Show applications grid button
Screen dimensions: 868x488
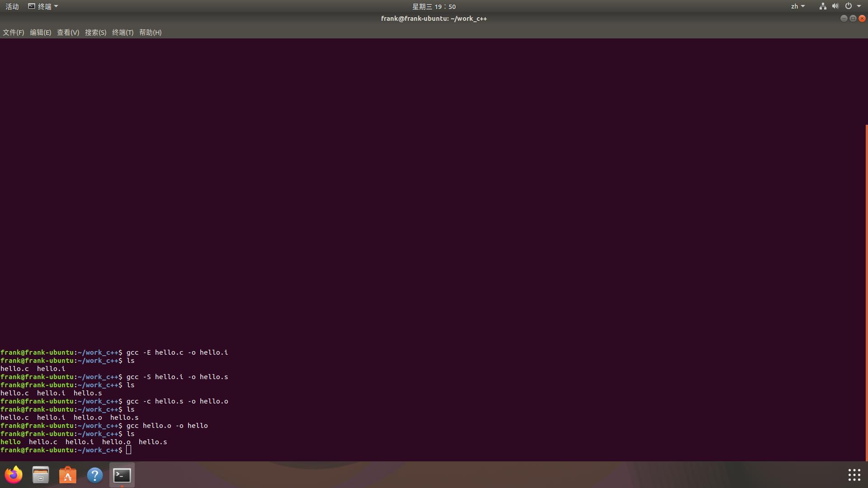[x=854, y=475]
